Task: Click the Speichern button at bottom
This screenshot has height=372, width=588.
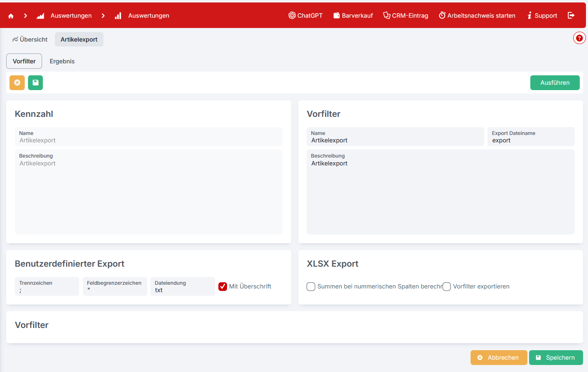Action: pos(556,358)
